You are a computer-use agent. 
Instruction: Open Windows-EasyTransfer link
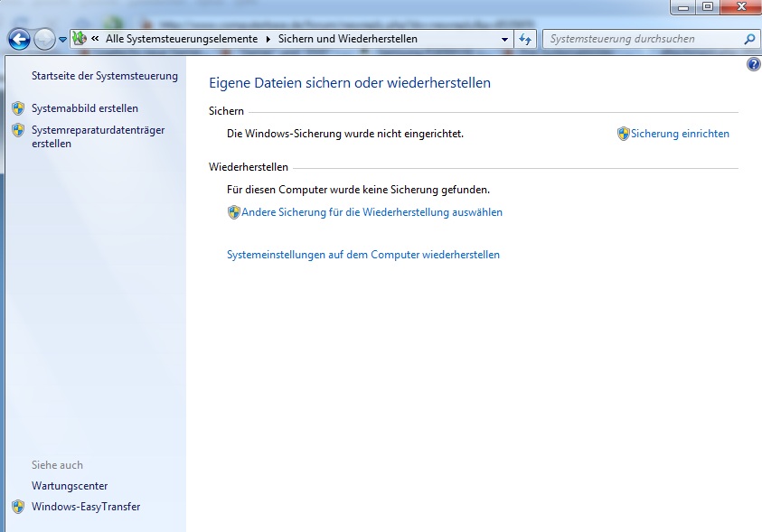point(86,507)
